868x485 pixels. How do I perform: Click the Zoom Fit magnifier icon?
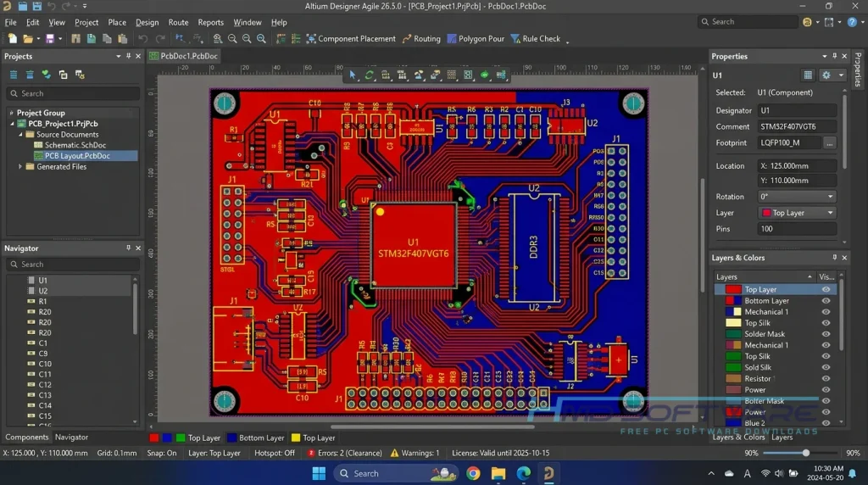[261, 39]
